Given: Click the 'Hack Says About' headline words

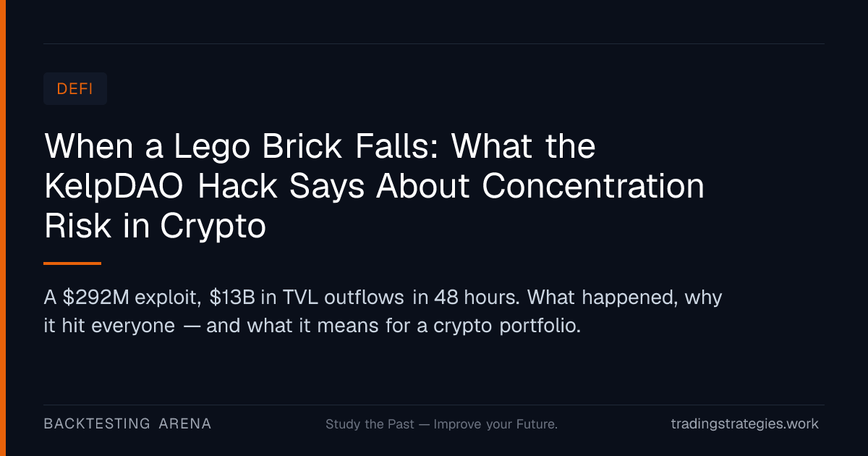Looking at the screenshot, I should pyautogui.click(x=336, y=187).
